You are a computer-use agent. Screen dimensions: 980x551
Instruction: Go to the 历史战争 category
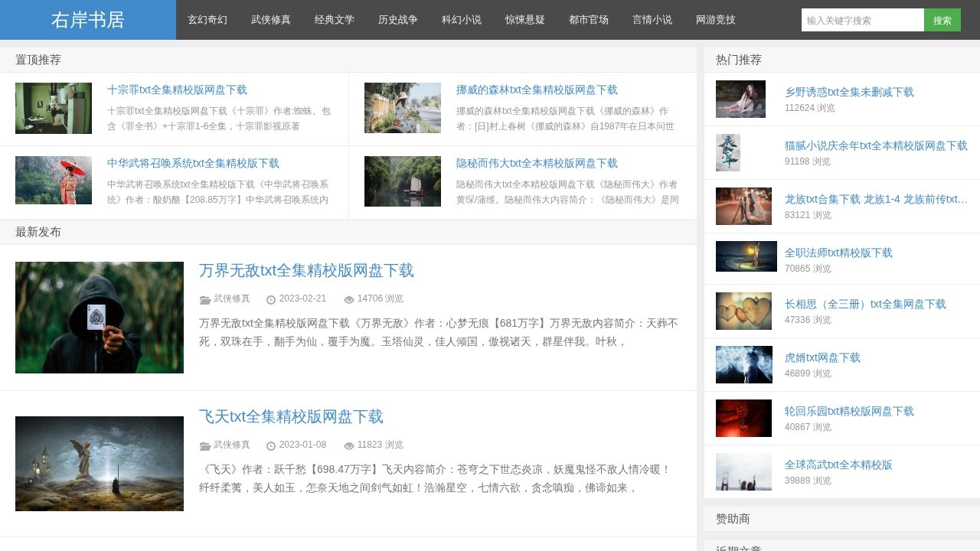tap(397, 20)
